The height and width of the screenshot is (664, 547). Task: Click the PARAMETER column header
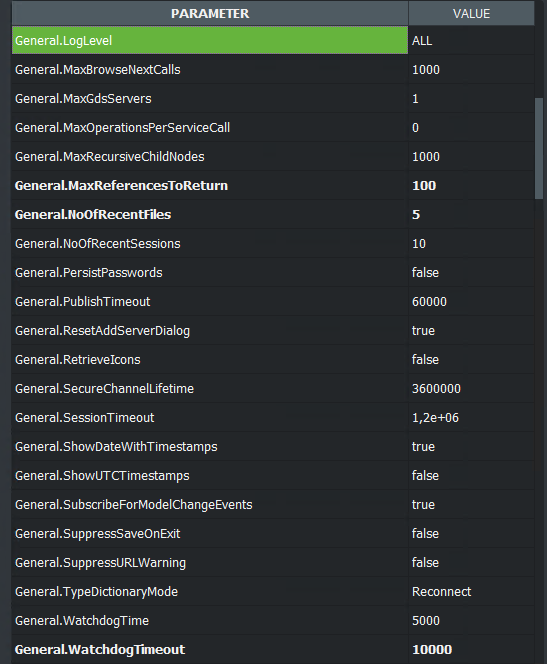[x=210, y=14]
